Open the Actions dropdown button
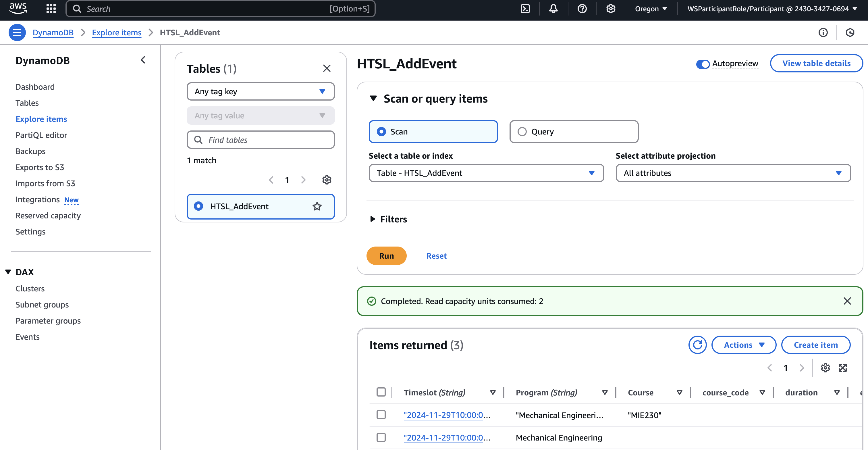The image size is (868, 450). point(743,345)
